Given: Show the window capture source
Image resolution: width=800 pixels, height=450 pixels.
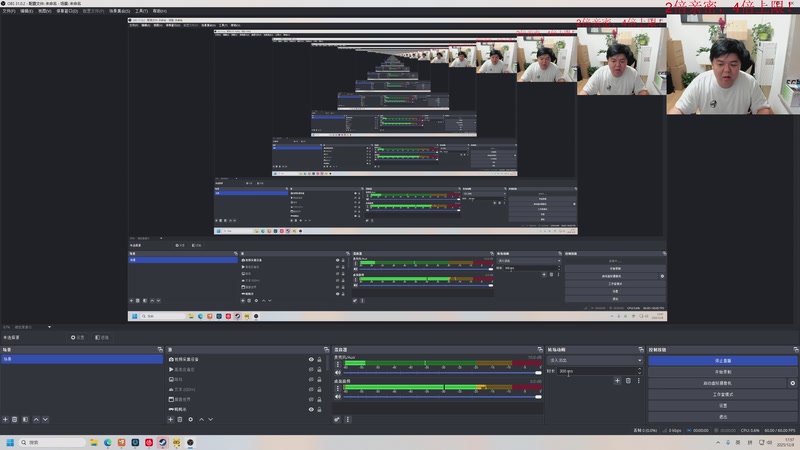Looking at the screenshot, I should 311,399.
